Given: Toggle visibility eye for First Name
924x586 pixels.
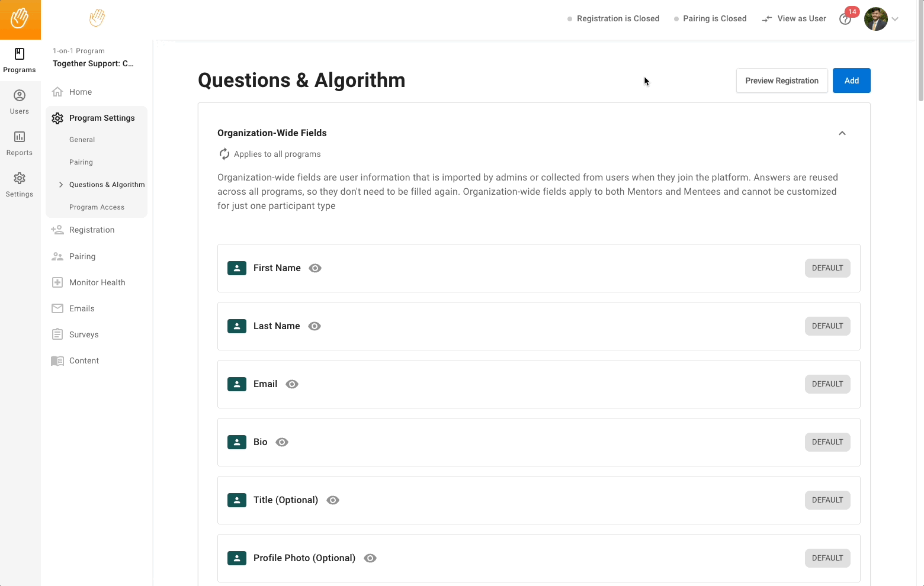Looking at the screenshot, I should pyautogui.click(x=316, y=268).
